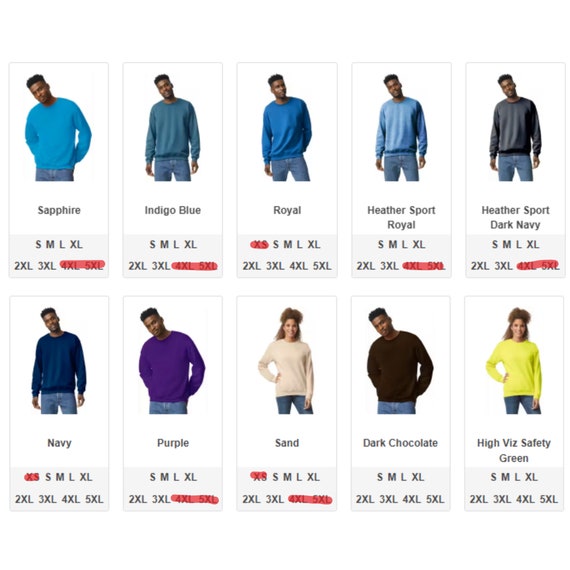Open the Navy sweatshirt thumbnail
570x570 pixels.
59,361
